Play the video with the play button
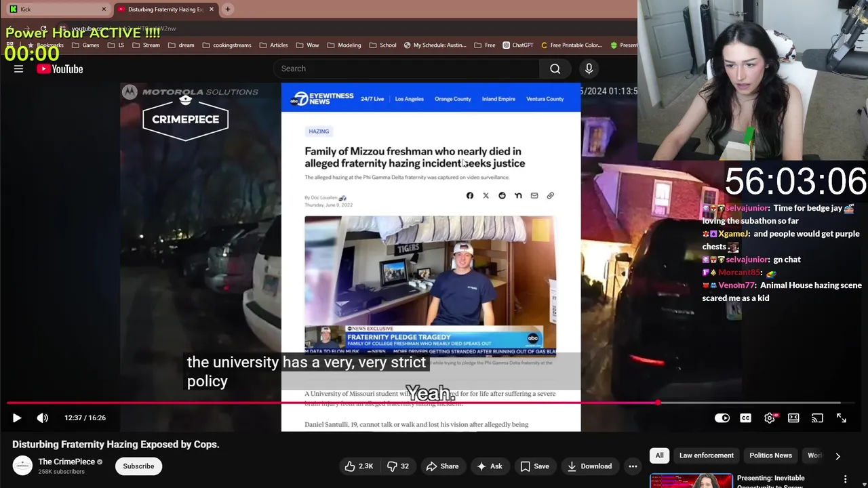The image size is (868, 488). (17, 418)
